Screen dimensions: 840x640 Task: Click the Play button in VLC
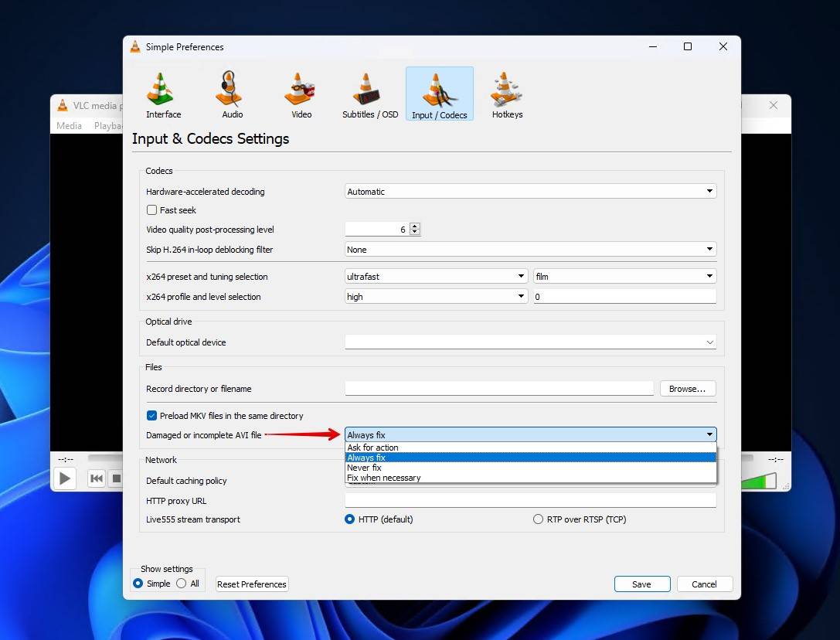65,478
